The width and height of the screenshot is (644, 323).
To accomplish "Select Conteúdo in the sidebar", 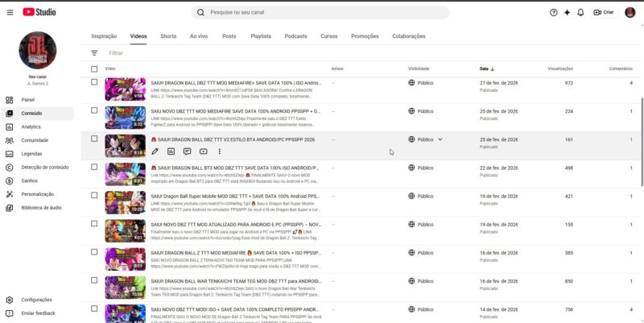I will [37, 114].
